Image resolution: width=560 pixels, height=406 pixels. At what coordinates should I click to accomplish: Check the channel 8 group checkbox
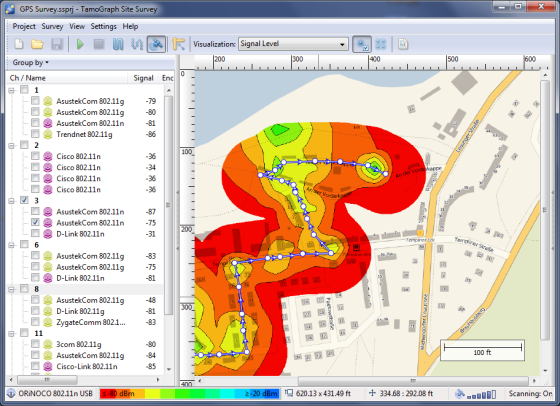[24, 289]
